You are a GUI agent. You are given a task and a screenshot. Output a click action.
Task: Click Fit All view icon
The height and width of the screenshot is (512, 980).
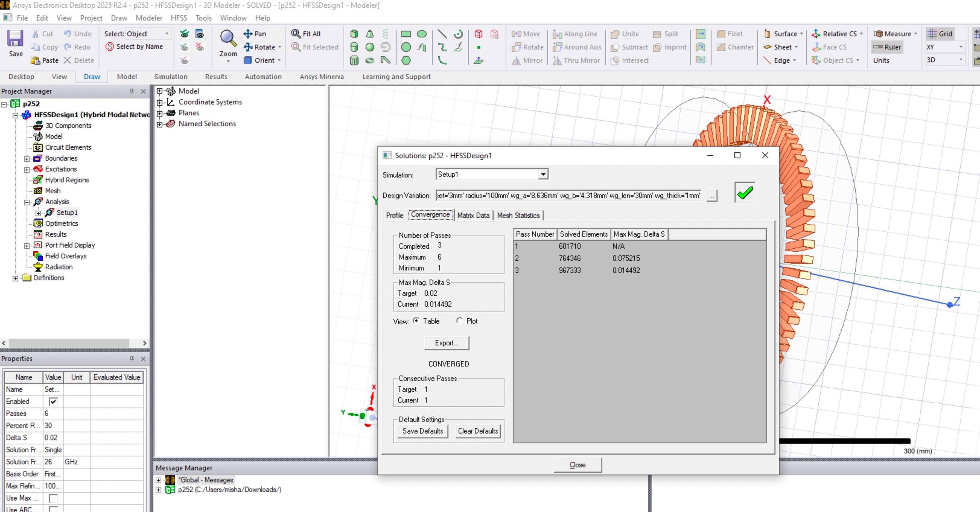[296, 34]
